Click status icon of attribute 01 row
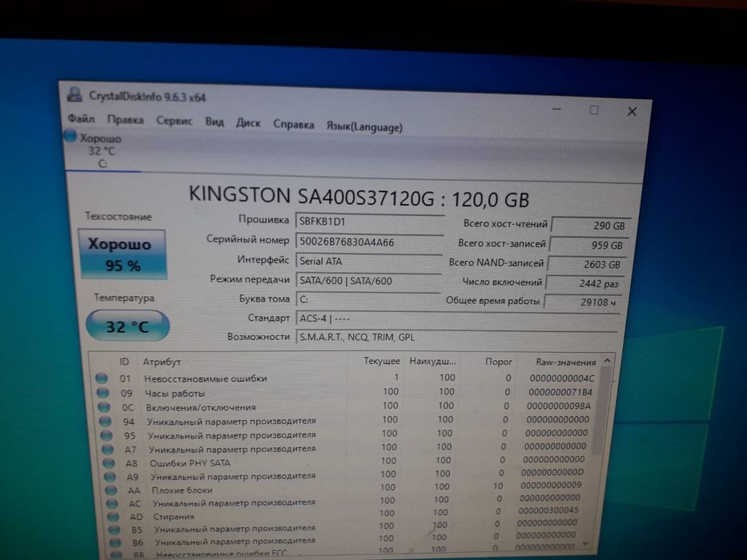 point(102,378)
